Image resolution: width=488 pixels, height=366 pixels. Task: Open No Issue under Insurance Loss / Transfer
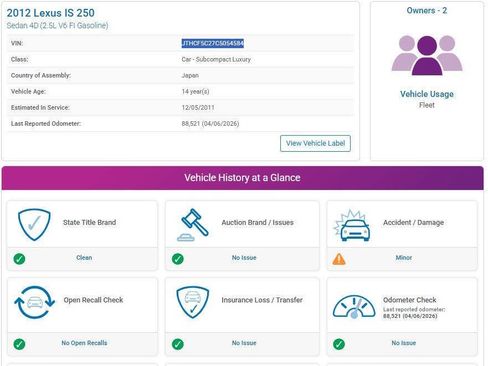pyautogui.click(x=244, y=343)
